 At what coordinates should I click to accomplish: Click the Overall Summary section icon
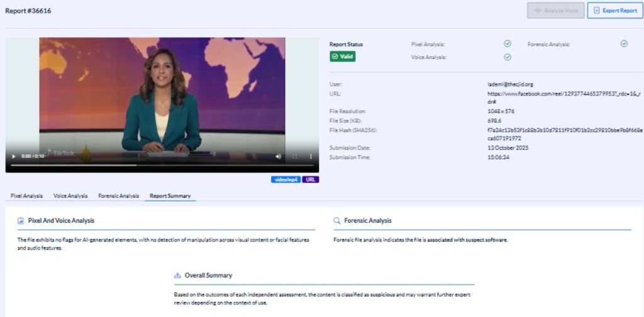[177, 275]
